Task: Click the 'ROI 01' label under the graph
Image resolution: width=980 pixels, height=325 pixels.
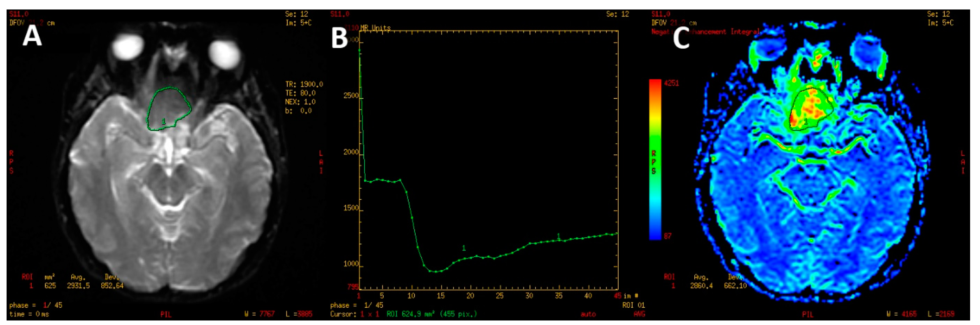Action: 633,305
